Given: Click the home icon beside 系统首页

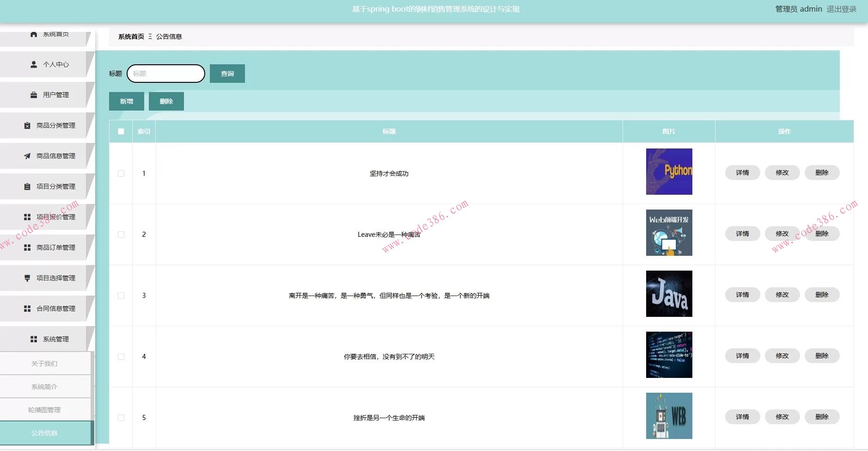Looking at the screenshot, I should coord(34,34).
